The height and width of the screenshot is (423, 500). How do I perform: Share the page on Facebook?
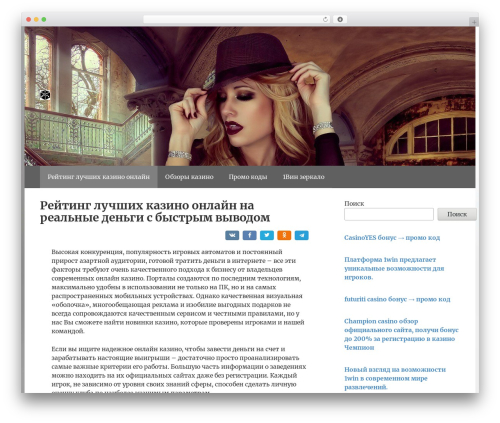tap(249, 235)
